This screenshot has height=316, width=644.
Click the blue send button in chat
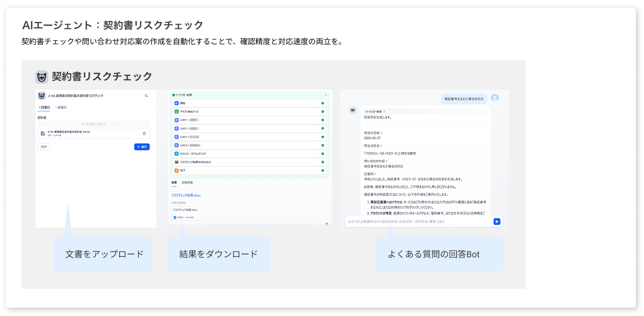[x=497, y=221]
